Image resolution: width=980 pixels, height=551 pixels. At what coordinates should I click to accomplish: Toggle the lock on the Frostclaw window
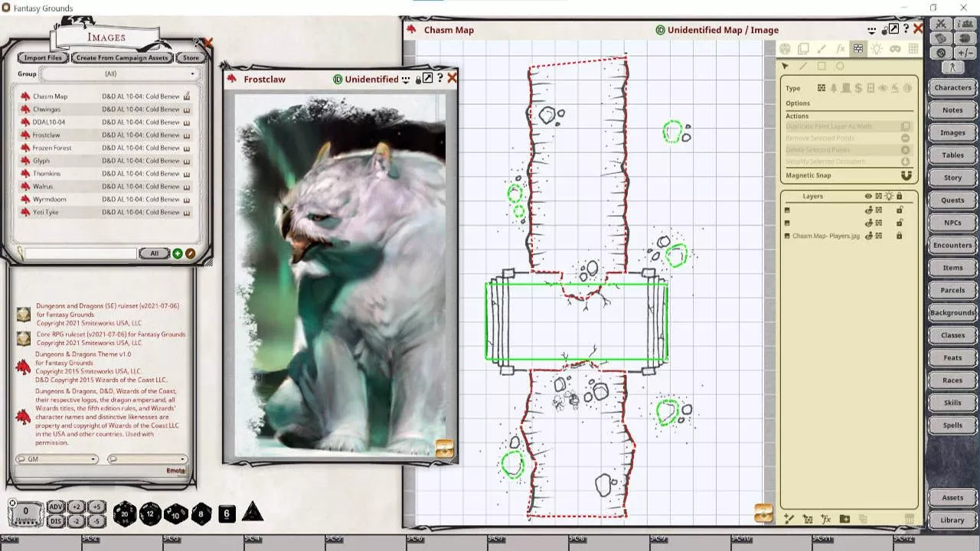point(418,79)
